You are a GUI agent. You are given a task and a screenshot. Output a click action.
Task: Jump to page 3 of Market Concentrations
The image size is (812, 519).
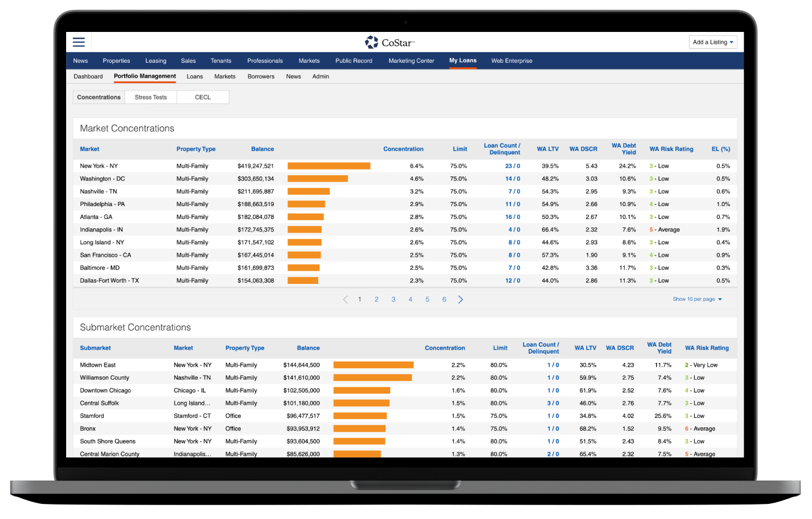coord(393,300)
